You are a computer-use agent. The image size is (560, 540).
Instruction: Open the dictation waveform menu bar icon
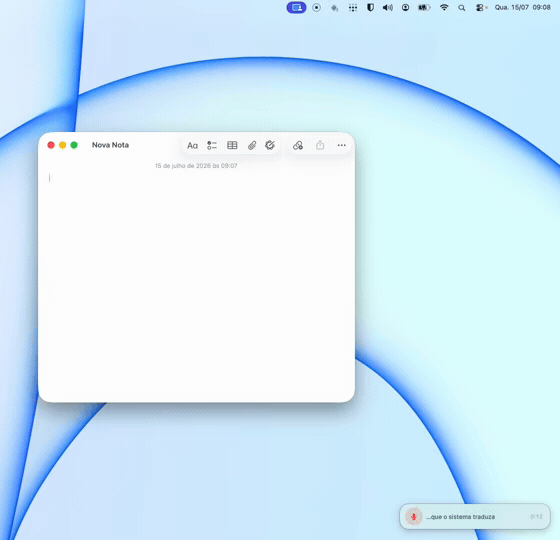click(334, 8)
